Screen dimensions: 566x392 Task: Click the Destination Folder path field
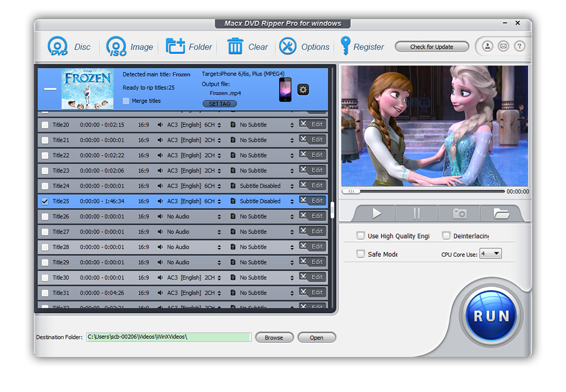click(169, 337)
